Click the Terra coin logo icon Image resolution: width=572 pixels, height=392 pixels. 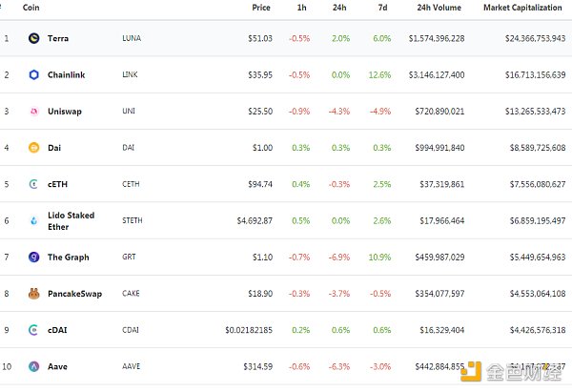[x=33, y=38]
